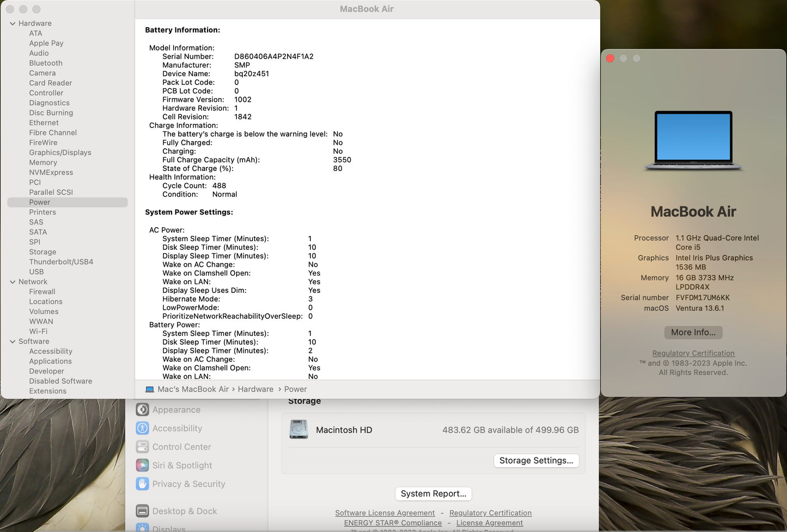Click the More Info button

coord(693,332)
